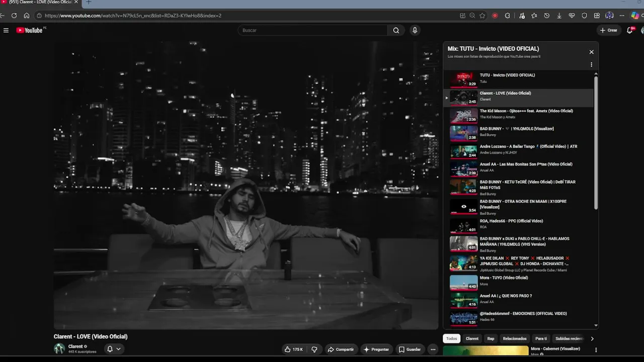Close the Mix playlist panel
Screen dimensions: 644x362
591,52
